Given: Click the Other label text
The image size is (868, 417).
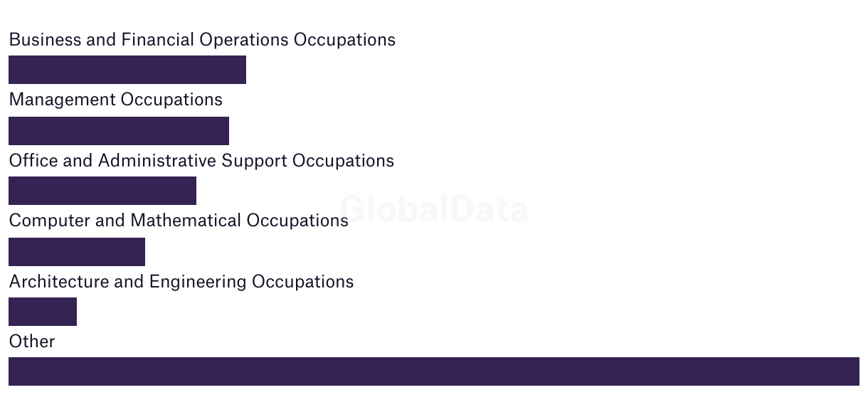Looking at the screenshot, I should pos(32,342).
